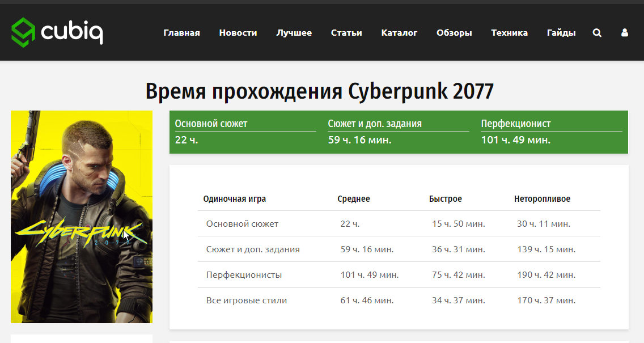Select the Все игровые стили row label
Viewport: 644px width, 343px height.
click(x=247, y=300)
